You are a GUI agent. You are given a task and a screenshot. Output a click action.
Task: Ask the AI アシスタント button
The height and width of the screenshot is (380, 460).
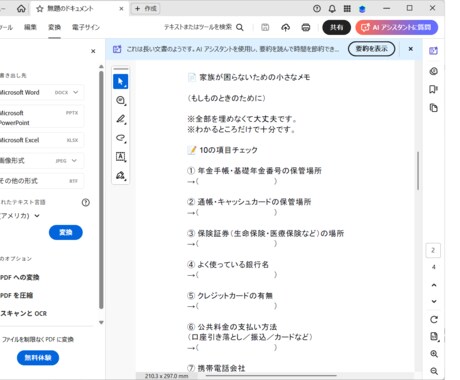pyautogui.click(x=397, y=27)
